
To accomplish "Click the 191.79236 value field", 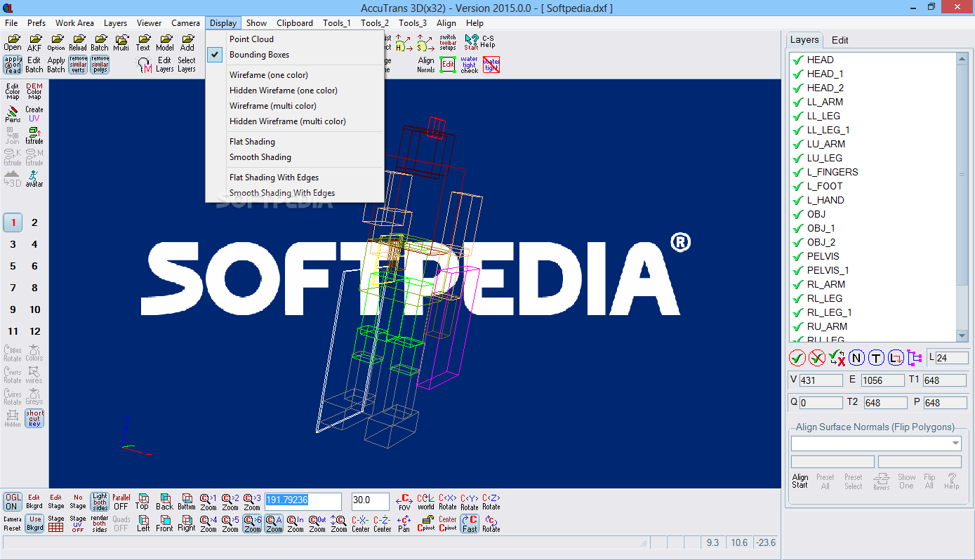I will pyautogui.click(x=303, y=501).
